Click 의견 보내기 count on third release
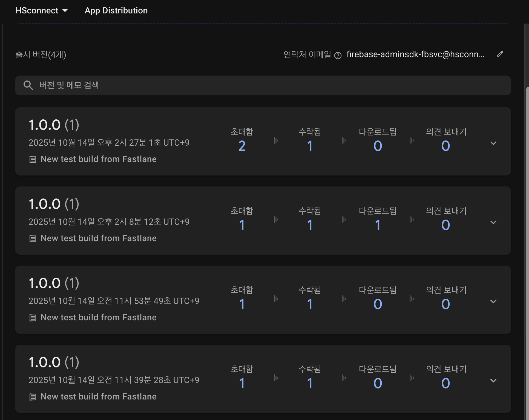Screen dimensions: 529x420 click(x=445, y=304)
